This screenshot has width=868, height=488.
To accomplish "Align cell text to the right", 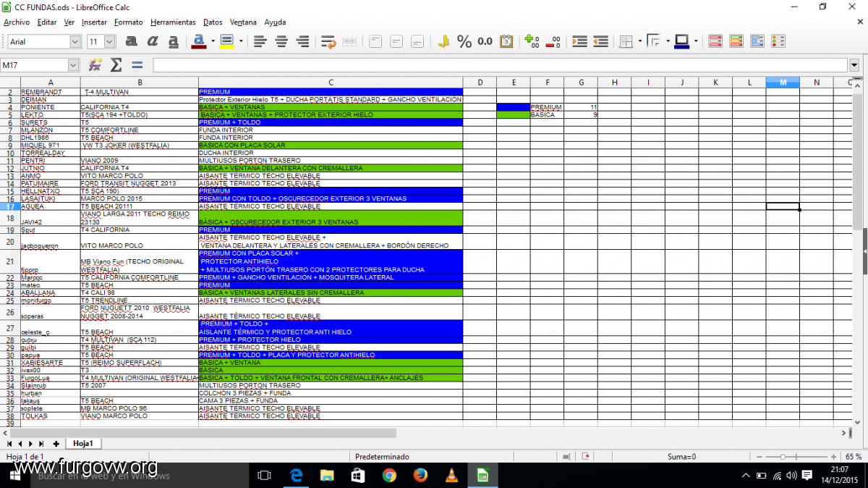I will [x=303, y=41].
